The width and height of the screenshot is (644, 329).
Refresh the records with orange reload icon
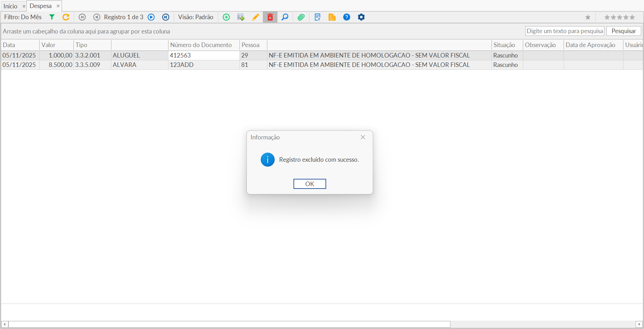(x=66, y=17)
